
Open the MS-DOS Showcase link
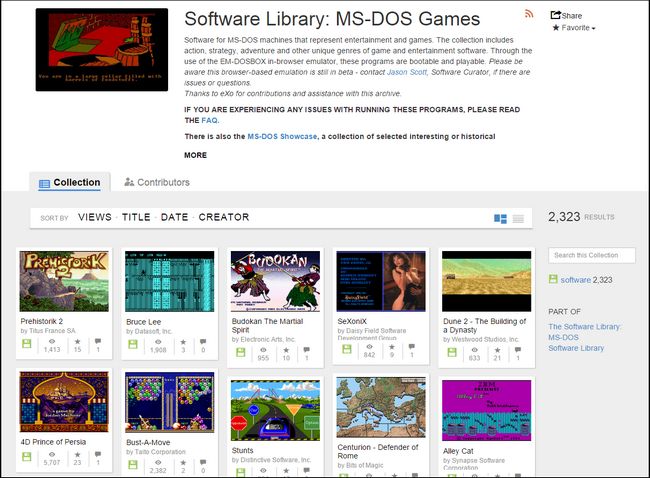click(282, 136)
